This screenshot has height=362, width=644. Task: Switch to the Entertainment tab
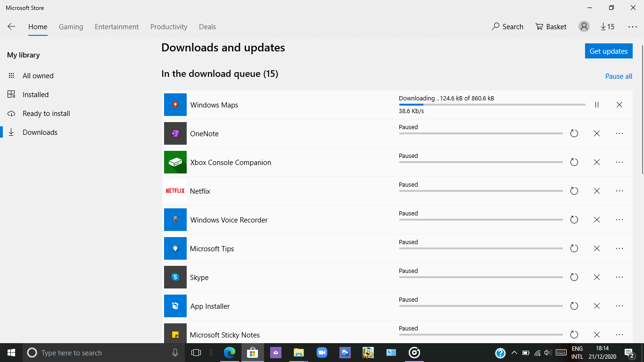(x=117, y=27)
